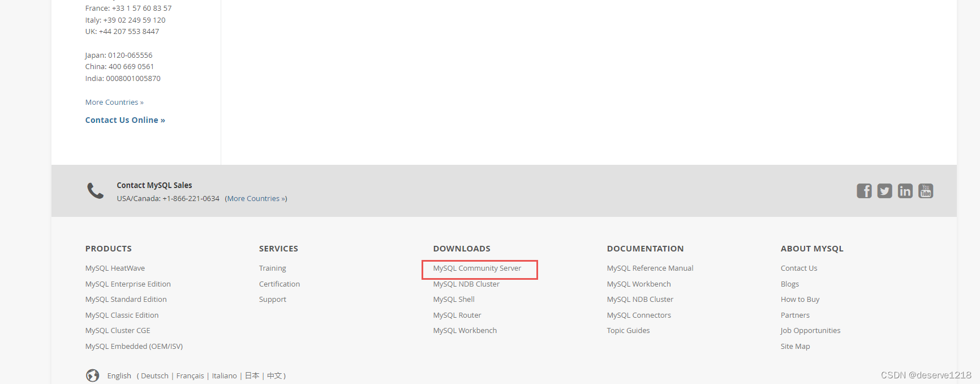Click the ABOUT MYSQL footer heading

[812, 249]
